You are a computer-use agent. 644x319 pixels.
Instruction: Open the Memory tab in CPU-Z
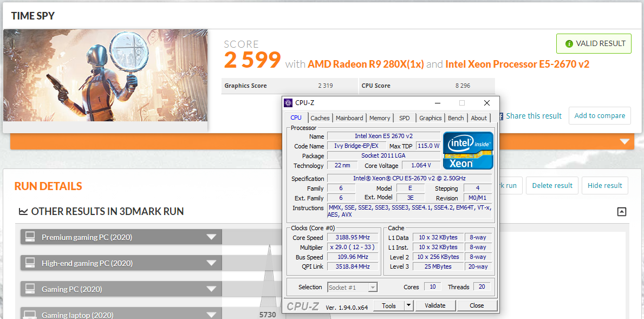380,118
